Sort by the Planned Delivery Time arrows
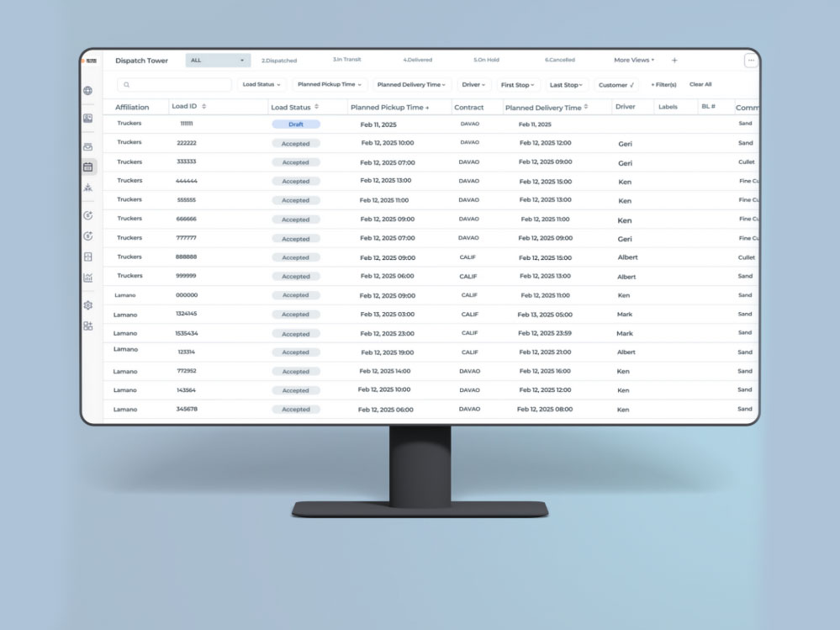Screen dimensions: 840x630 (586, 107)
